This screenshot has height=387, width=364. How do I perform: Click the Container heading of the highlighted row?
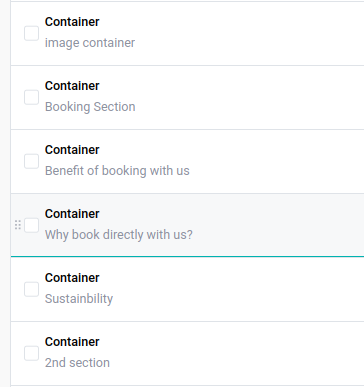pos(72,214)
